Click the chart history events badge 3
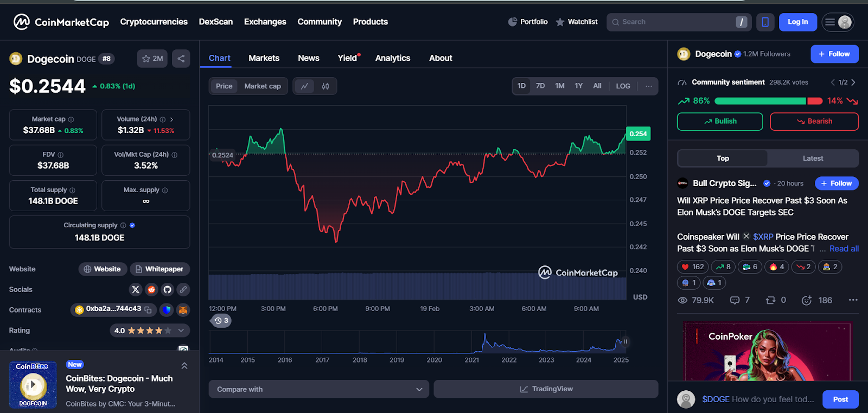The height and width of the screenshot is (413, 868). (x=221, y=321)
